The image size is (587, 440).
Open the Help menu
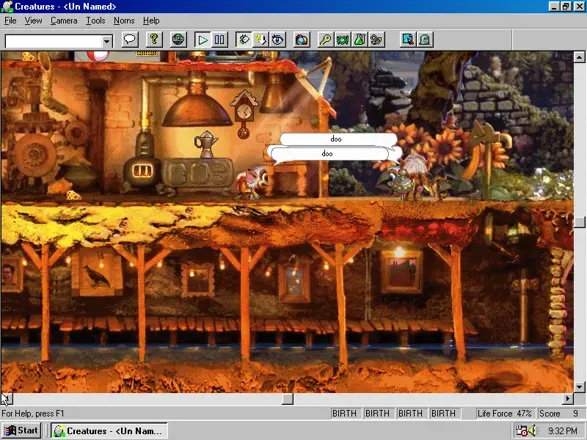(x=151, y=21)
